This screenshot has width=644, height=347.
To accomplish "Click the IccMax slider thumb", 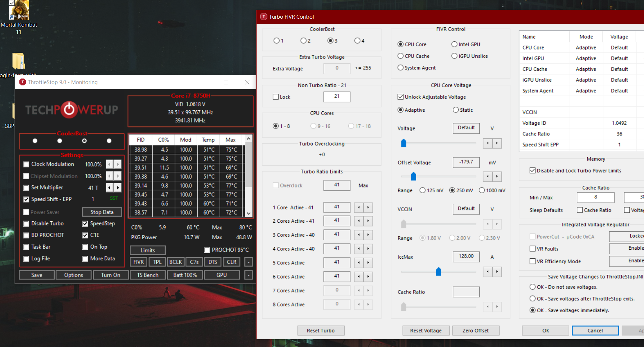I will 438,272.
